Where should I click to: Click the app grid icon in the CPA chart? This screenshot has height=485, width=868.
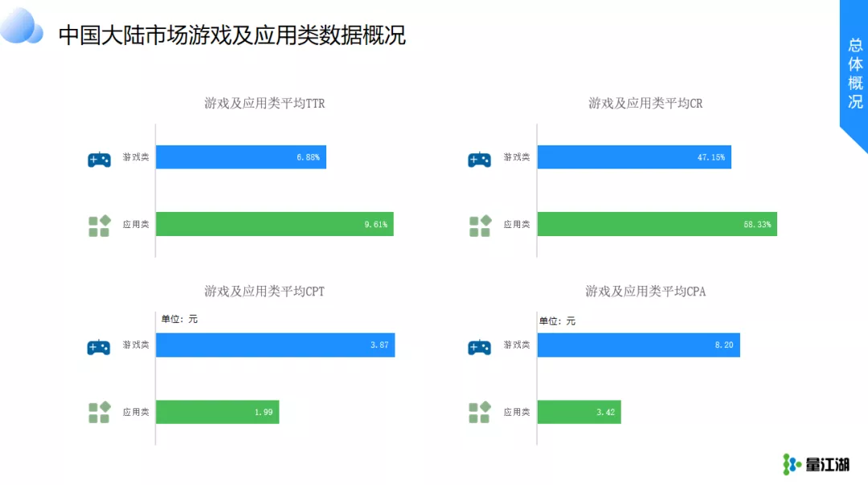[480, 413]
